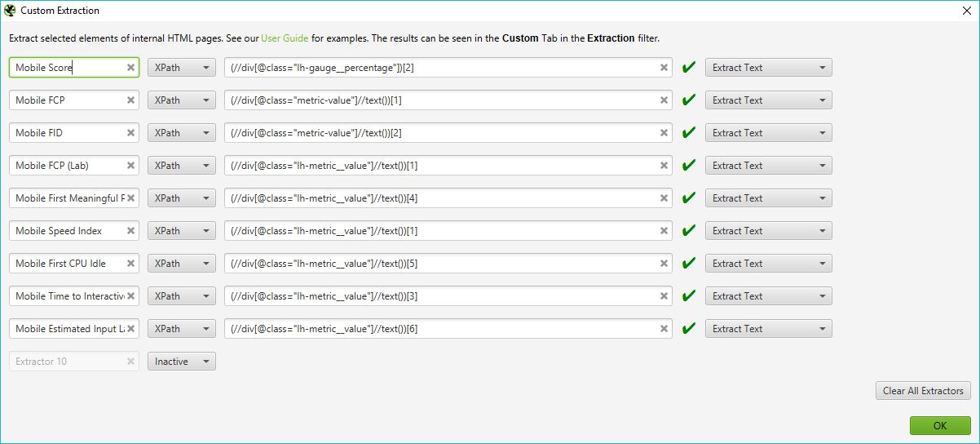Click into the Mobile First Meaningful Paint XPath field
The image size is (980, 444).
(x=440, y=198)
